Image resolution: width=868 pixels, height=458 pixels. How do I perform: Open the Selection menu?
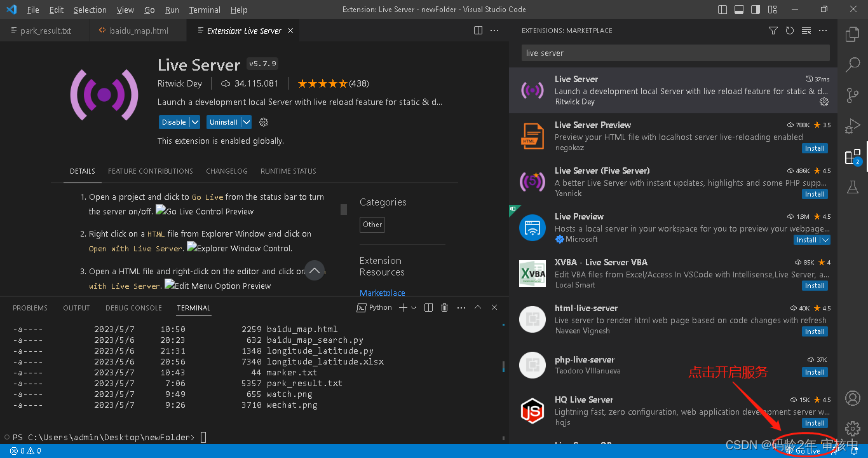tap(90, 10)
